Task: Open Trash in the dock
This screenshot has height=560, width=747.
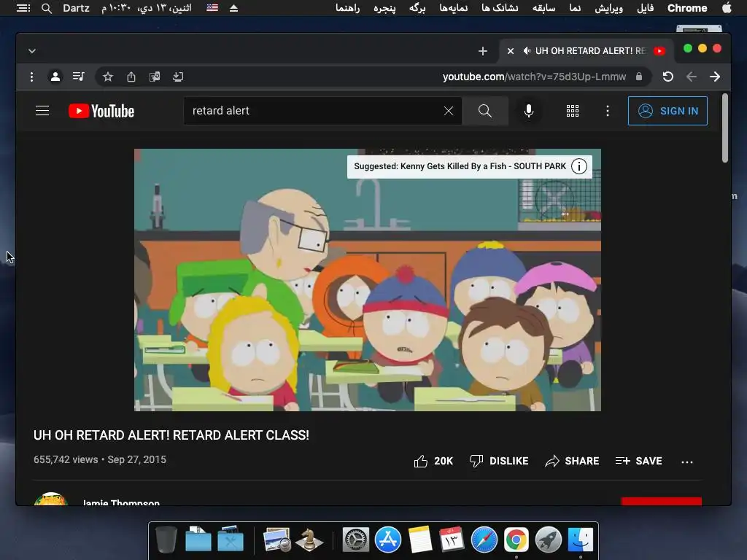Action: (166, 540)
